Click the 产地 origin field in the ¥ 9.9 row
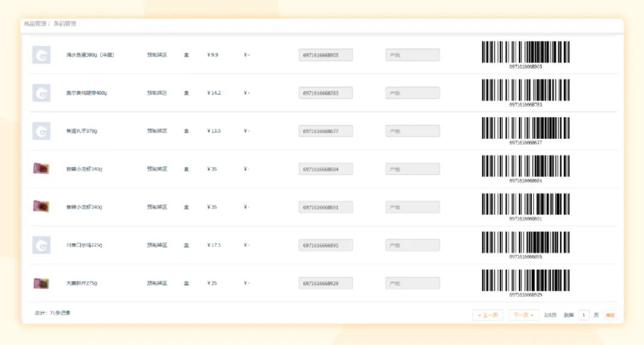Image resolution: width=644 pixels, height=345 pixels. click(413, 55)
